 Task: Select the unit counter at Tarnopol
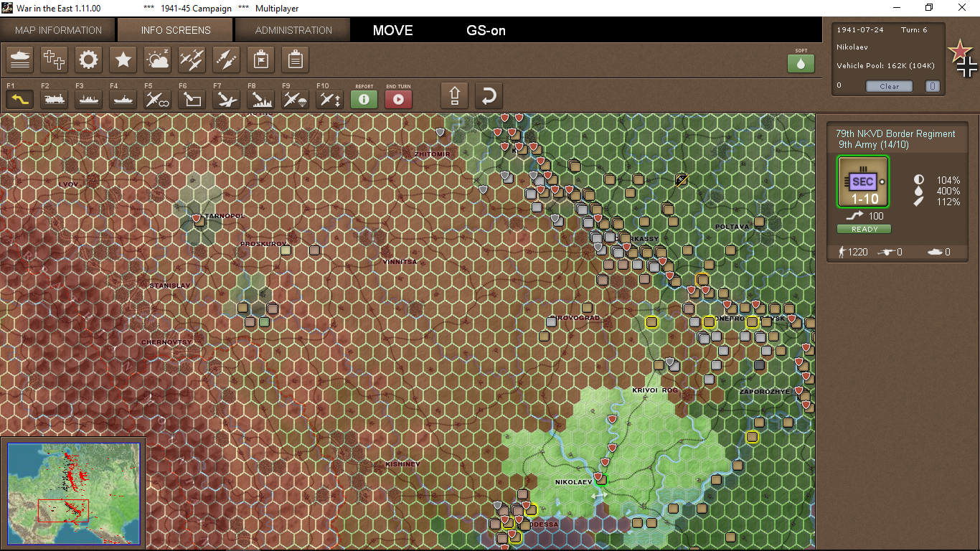[x=200, y=222]
